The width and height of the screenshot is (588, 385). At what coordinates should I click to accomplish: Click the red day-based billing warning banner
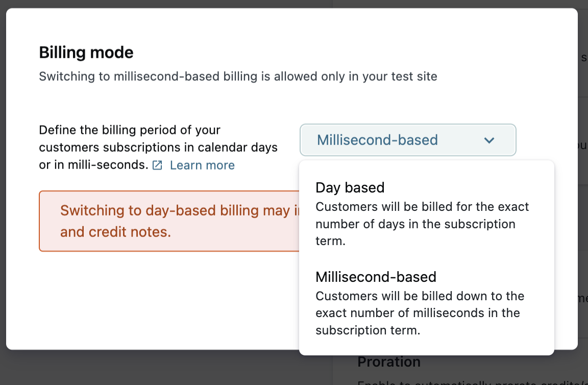[x=168, y=221]
